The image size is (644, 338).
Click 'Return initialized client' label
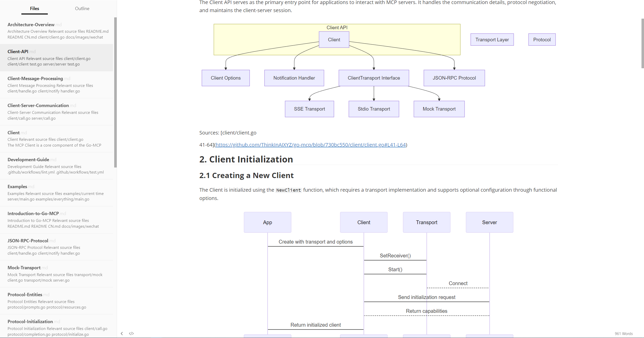coord(315,325)
